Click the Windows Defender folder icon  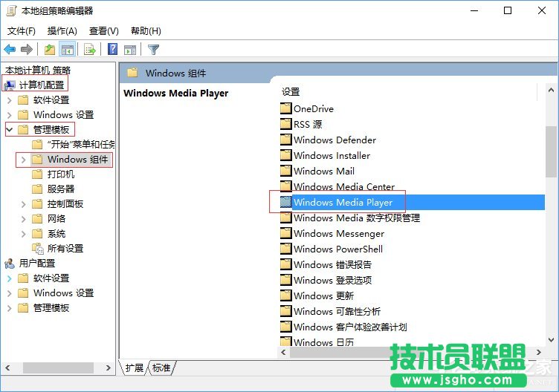coord(286,140)
